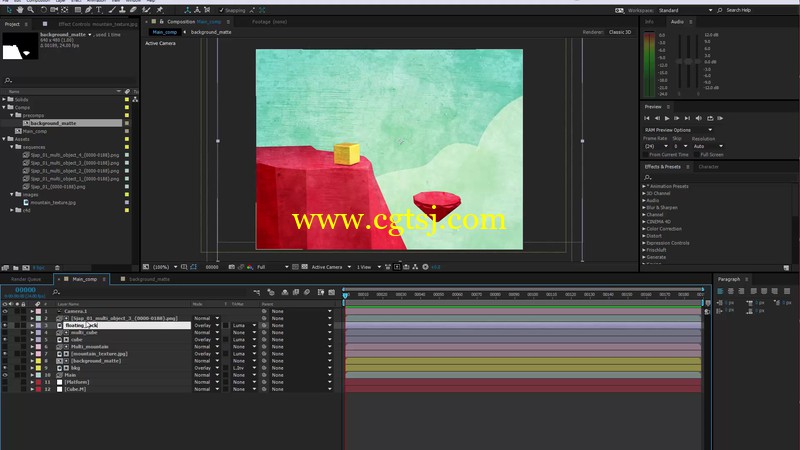Open blending mode dropdown for bkg layer
This screenshot has height=450, width=800.
pyautogui.click(x=206, y=368)
